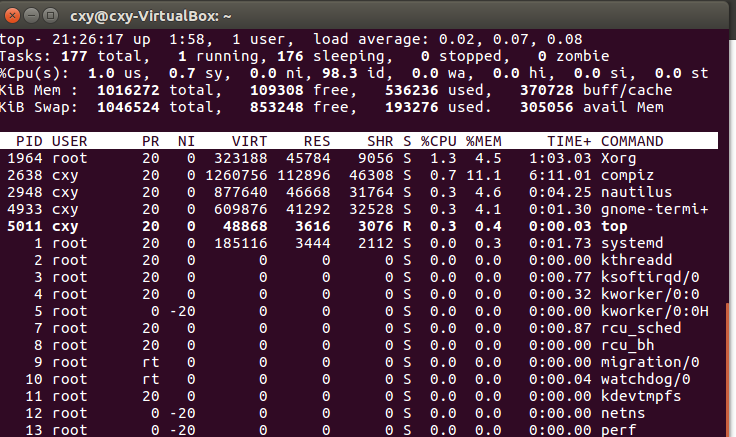Click the 853248 free swap value

tap(276, 107)
